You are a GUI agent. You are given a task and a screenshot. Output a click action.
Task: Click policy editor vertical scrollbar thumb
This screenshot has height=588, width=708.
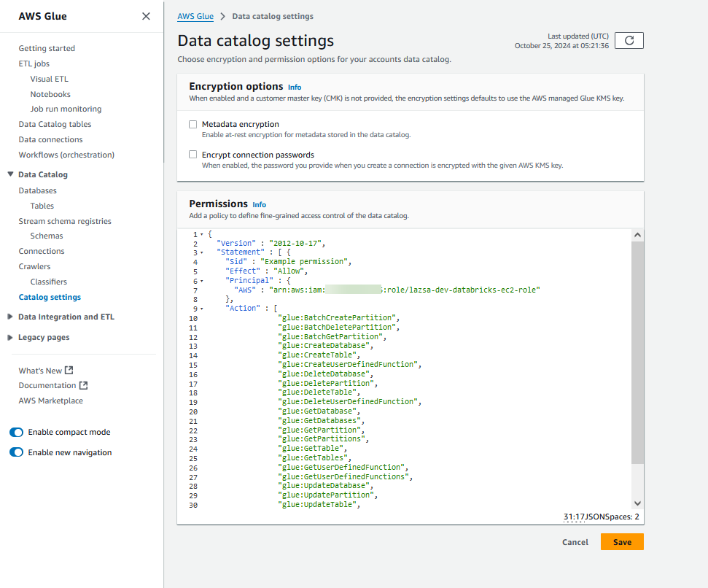637,352
